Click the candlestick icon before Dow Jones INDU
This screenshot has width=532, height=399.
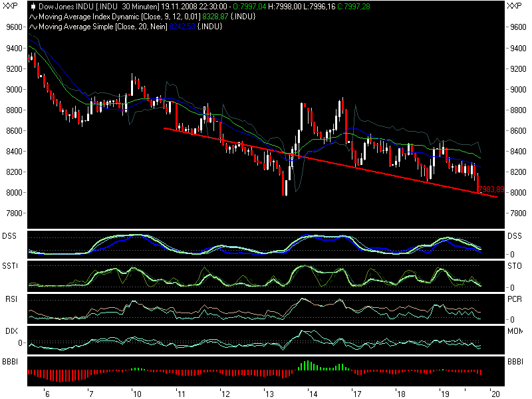[33, 7]
